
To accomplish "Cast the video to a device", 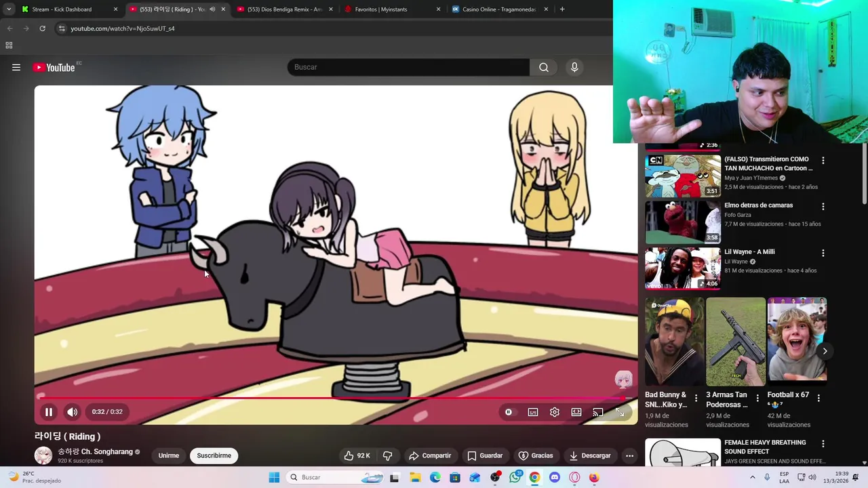I will pyautogui.click(x=597, y=412).
